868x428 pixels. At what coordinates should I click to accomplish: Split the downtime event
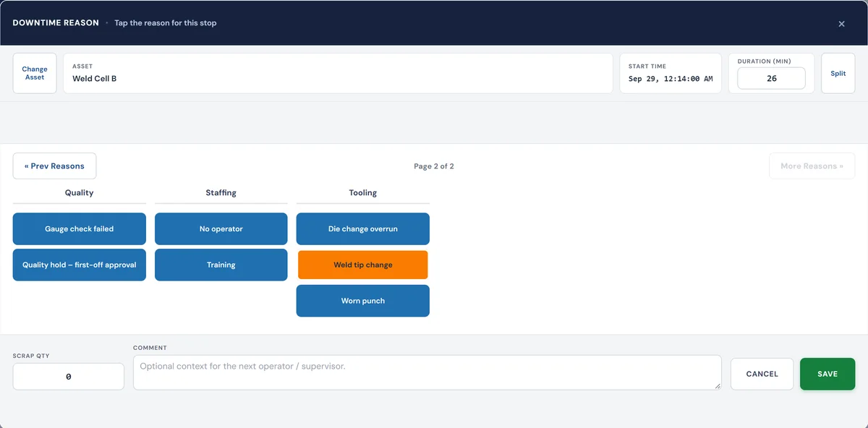838,73
